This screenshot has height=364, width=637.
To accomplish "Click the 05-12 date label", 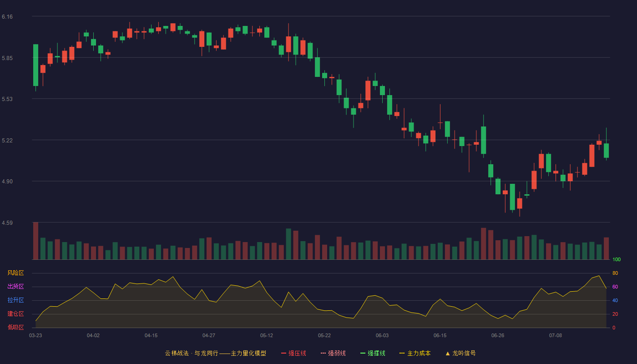I will pos(267,335).
